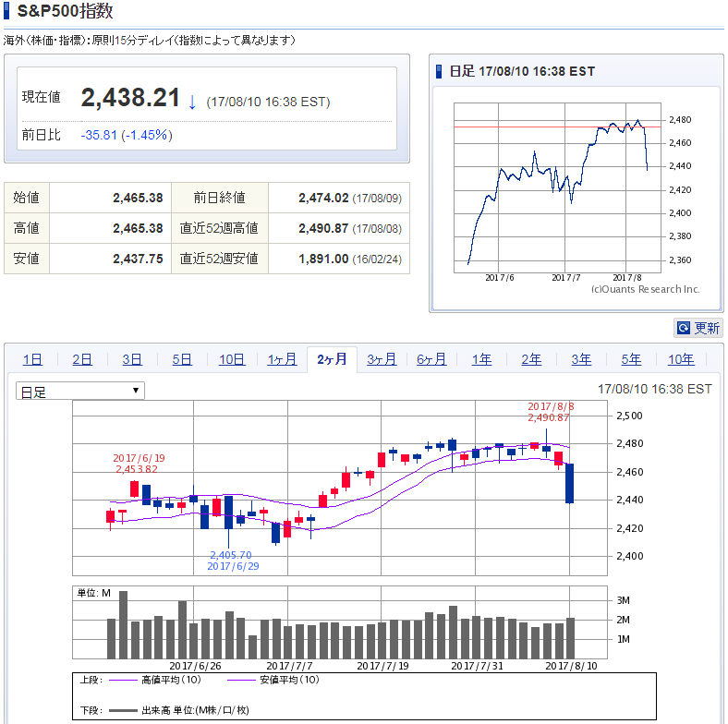Open the 5日 chart range tab

click(182, 359)
